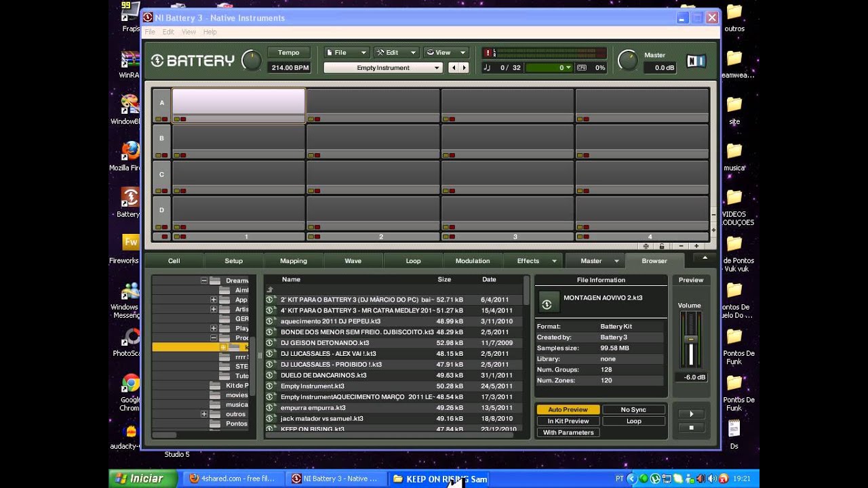Toggle In Kit Preview

point(568,421)
